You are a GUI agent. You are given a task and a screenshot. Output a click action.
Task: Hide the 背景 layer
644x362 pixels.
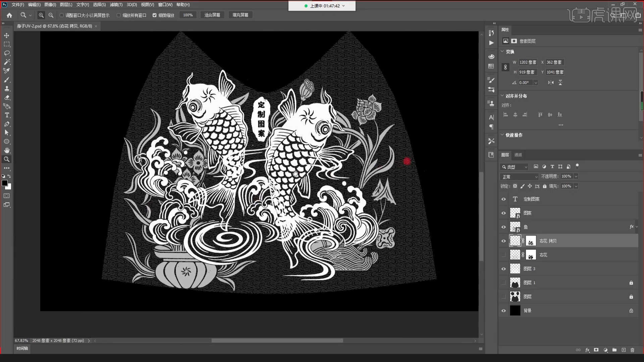tap(503, 311)
